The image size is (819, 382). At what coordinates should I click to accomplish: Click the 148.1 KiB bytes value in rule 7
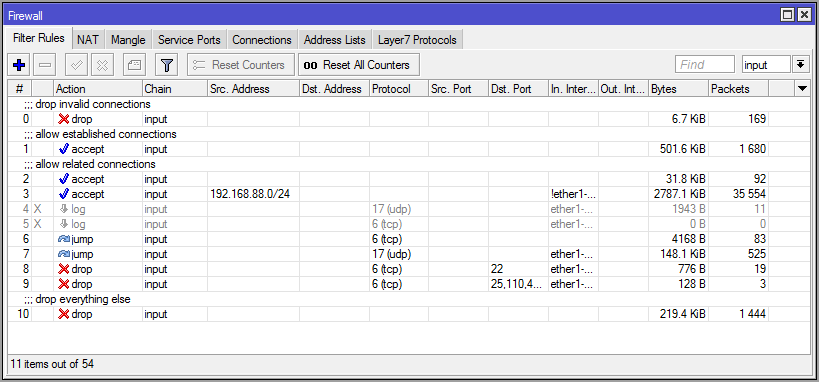683,254
